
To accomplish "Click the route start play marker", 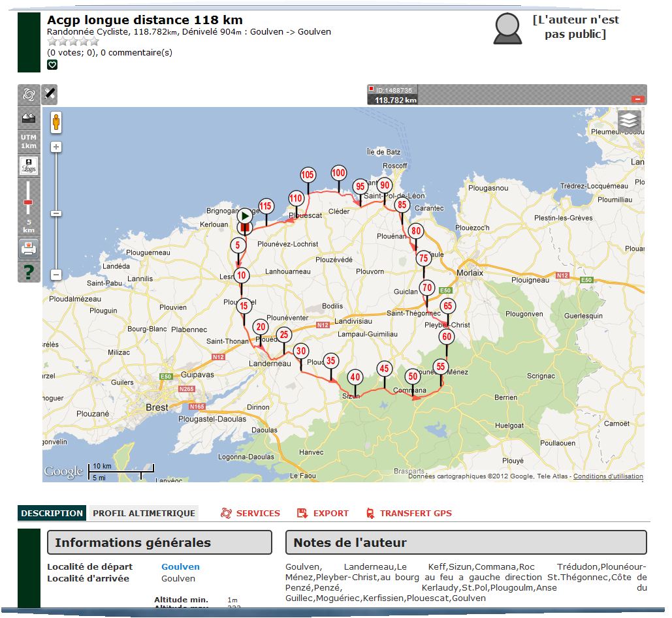I will pyautogui.click(x=245, y=216).
